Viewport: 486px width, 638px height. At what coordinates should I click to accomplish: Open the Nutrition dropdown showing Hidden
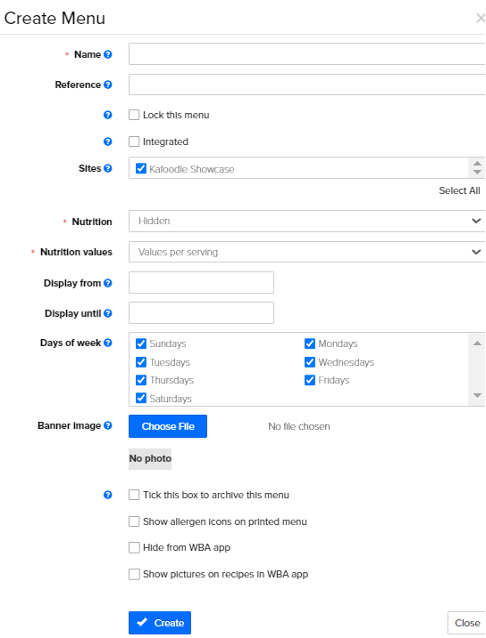pos(307,221)
